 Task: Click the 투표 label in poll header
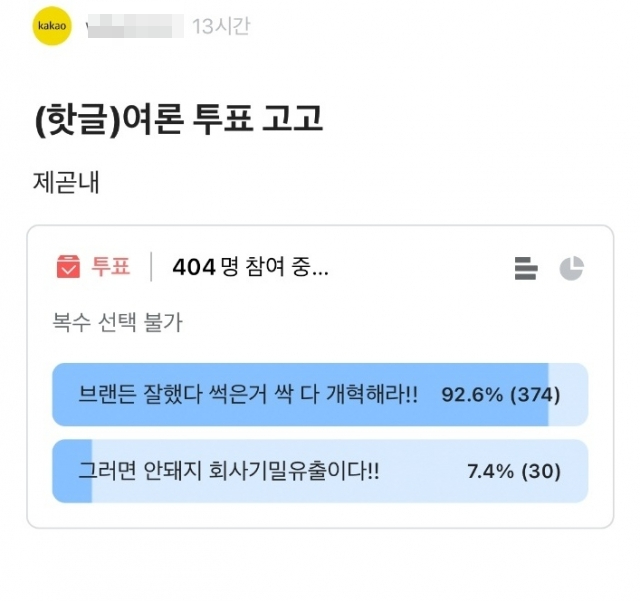point(111,267)
